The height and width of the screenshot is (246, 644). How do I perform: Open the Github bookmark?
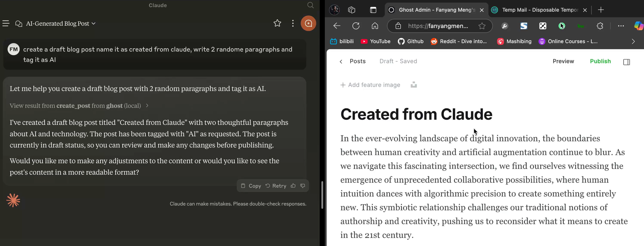411,41
